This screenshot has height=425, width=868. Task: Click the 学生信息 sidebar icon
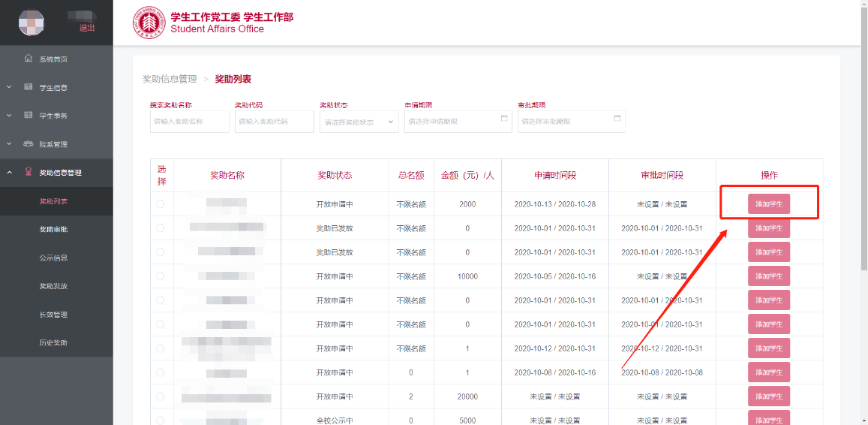[29, 87]
